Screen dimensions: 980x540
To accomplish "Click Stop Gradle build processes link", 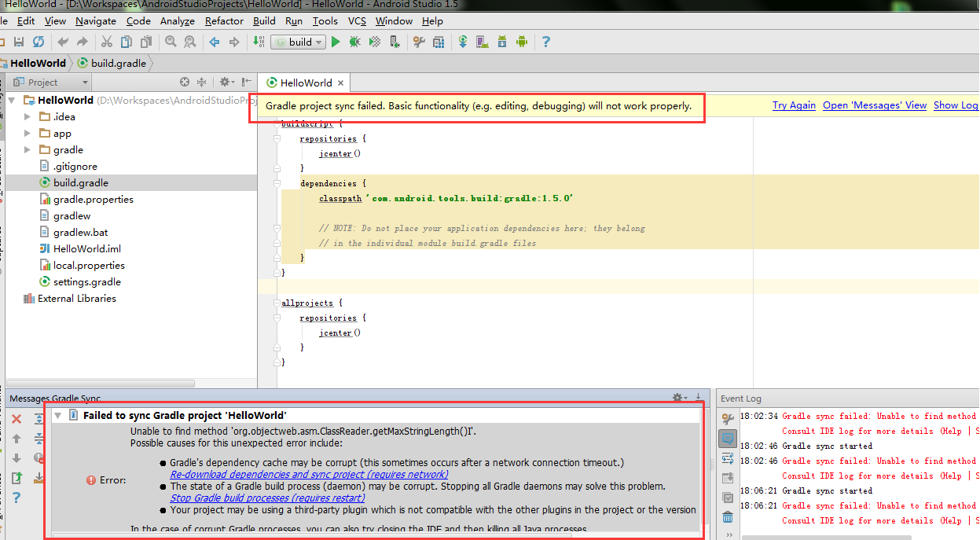I will coord(266,498).
